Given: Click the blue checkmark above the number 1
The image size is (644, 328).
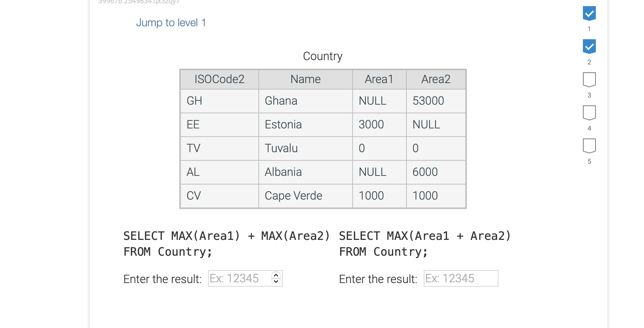Looking at the screenshot, I should point(589,13).
